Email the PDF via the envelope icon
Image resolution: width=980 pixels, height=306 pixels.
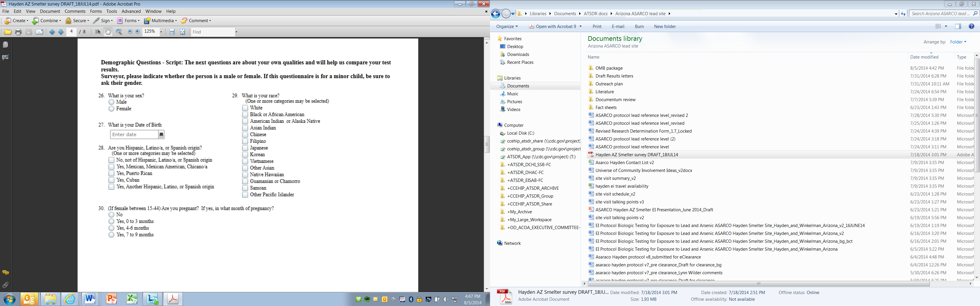[x=39, y=32]
